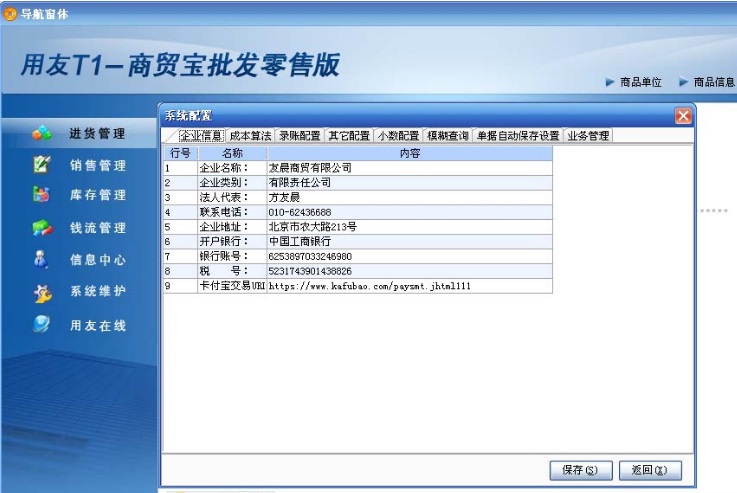Click the 名称 column header
Viewport: 737px width, 493px height.
coord(232,153)
